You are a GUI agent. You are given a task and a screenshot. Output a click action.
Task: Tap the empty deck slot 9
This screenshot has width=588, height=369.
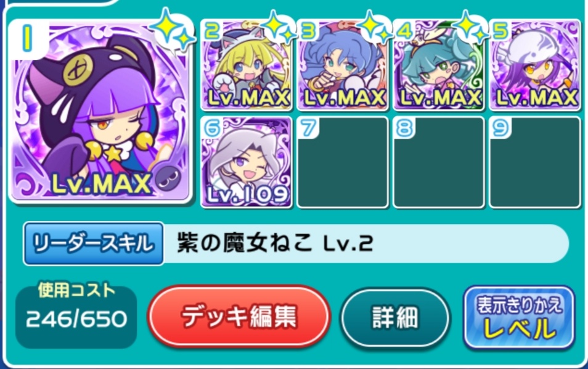coord(535,162)
